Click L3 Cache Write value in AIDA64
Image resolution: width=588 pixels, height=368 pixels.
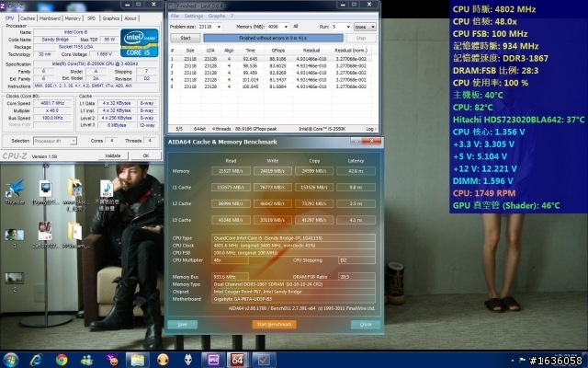tap(273, 220)
